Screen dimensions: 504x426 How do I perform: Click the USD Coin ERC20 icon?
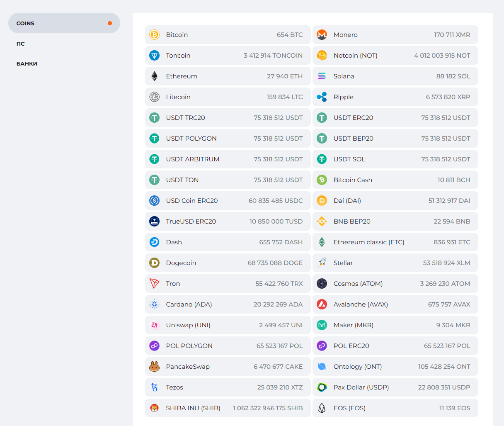(155, 201)
